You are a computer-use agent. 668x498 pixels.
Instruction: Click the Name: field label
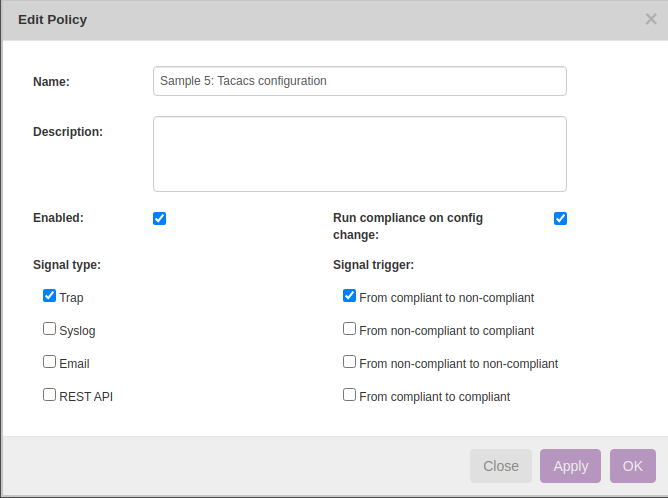tap(51, 82)
